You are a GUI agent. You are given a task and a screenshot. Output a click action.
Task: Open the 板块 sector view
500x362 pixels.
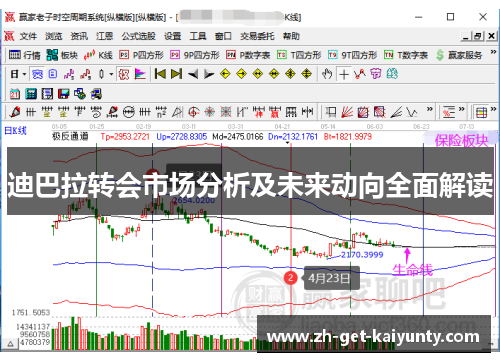(x=62, y=55)
